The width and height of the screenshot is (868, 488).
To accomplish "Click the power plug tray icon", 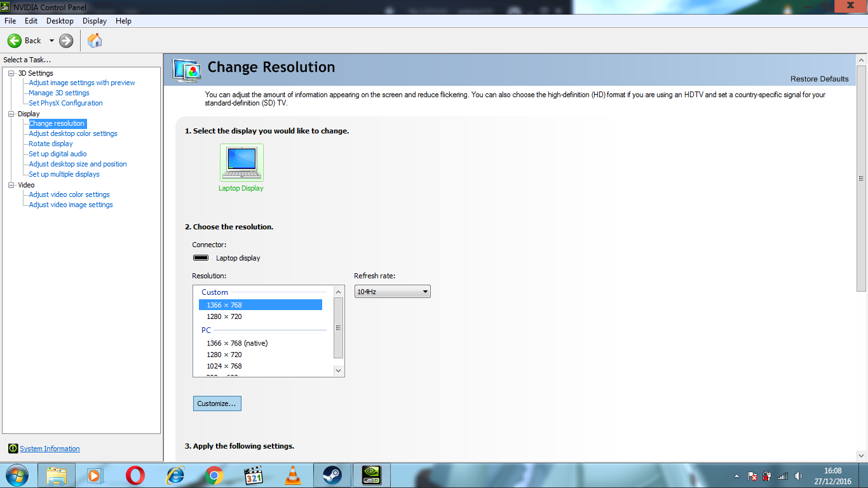I will (767, 476).
